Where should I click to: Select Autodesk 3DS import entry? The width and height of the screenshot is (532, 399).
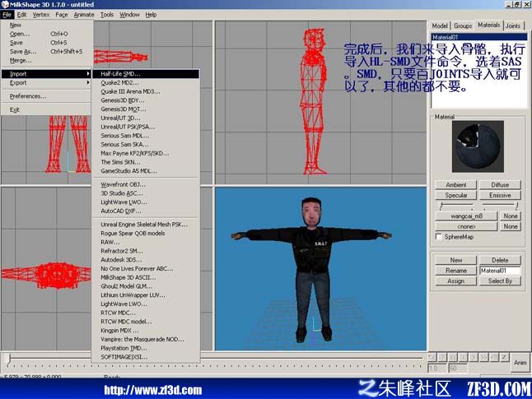pos(146,260)
